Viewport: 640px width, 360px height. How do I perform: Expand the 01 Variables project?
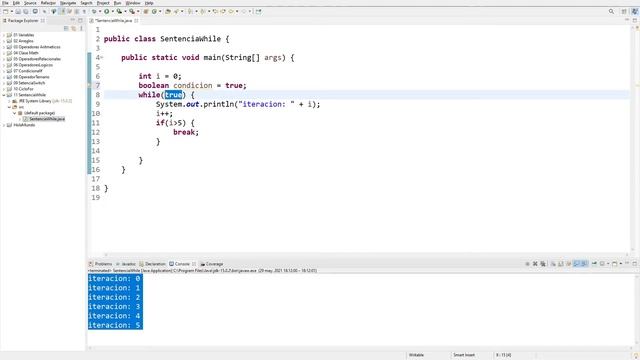coord(4,35)
